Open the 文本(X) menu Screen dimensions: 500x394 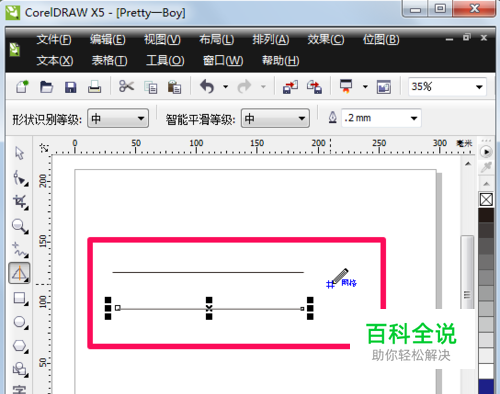click(x=55, y=61)
